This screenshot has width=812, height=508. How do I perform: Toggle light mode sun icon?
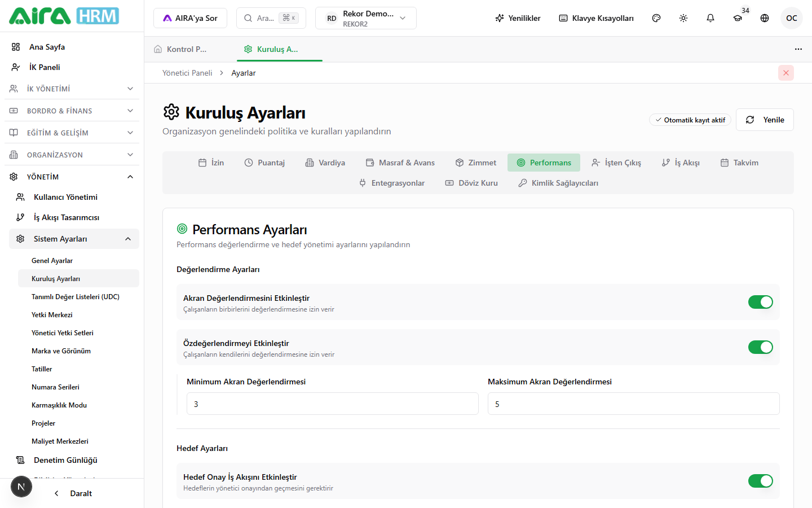point(683,18)
